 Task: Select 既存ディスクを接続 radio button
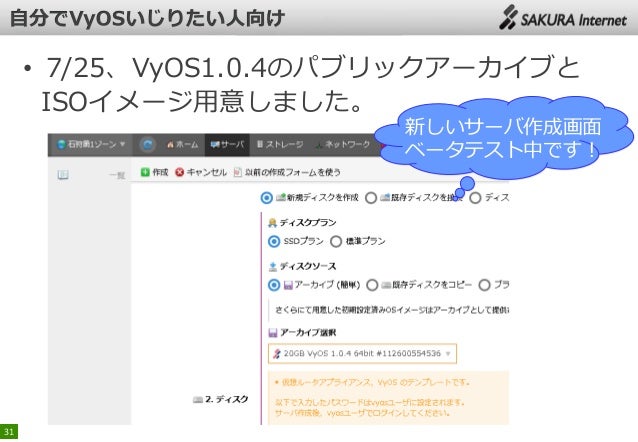tap(371, 198)
